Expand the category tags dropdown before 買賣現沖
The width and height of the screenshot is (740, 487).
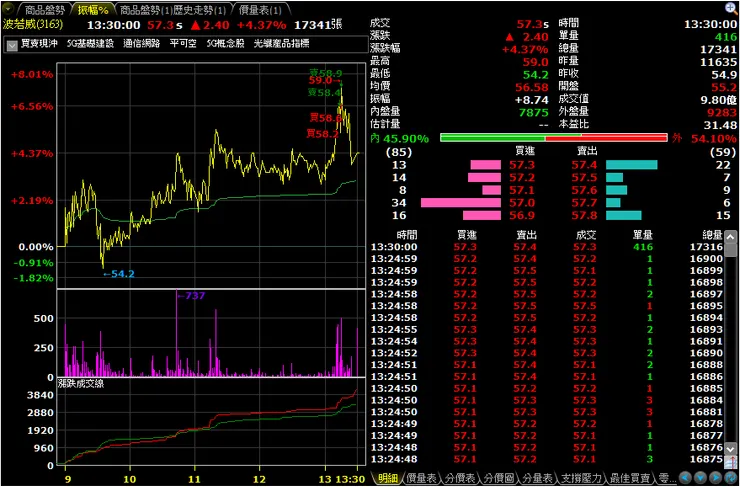tap(12, 45)
